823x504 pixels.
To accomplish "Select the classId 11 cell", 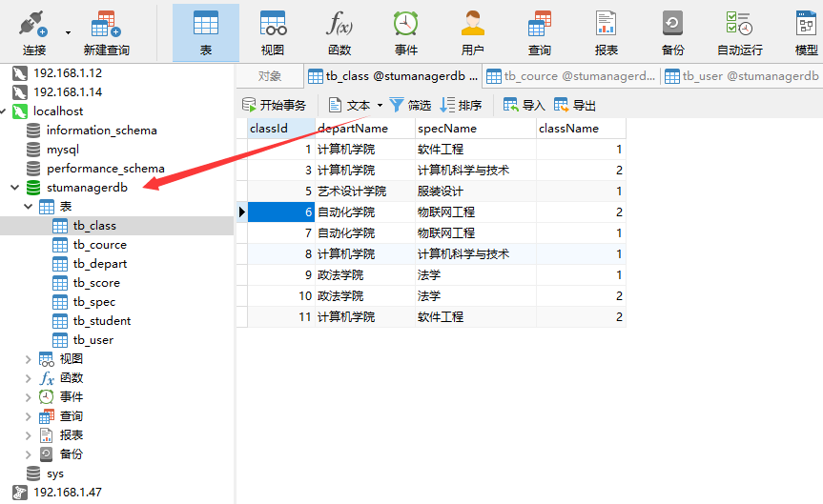I will tap(280, 317).
